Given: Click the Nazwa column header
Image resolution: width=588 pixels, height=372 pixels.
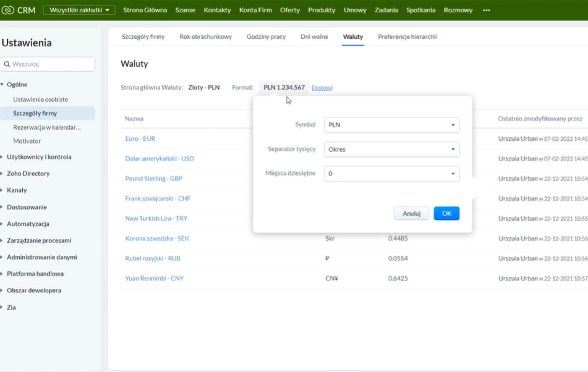Looking at the screenshot, I should 134,119.
